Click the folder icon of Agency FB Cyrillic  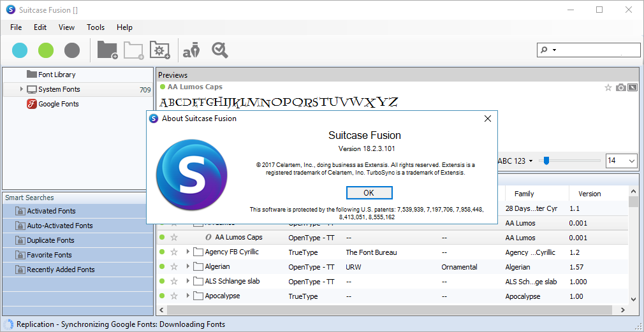(198, 252)
